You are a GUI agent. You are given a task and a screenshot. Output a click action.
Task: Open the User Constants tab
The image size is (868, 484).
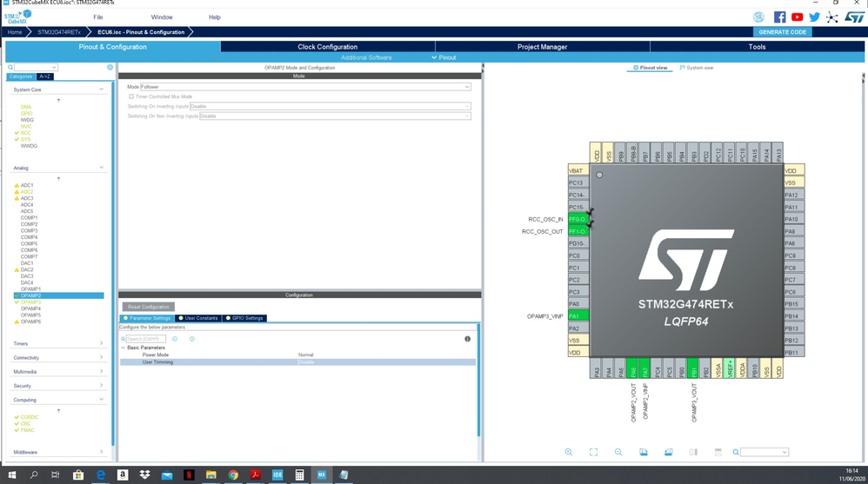[198, 318]
